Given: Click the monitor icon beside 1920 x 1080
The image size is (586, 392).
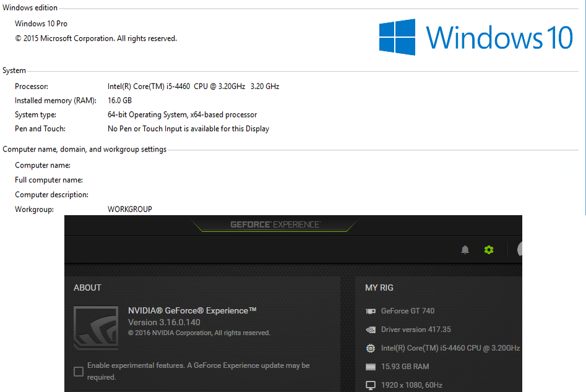Looking at the screenshot, I should [371, 386].
